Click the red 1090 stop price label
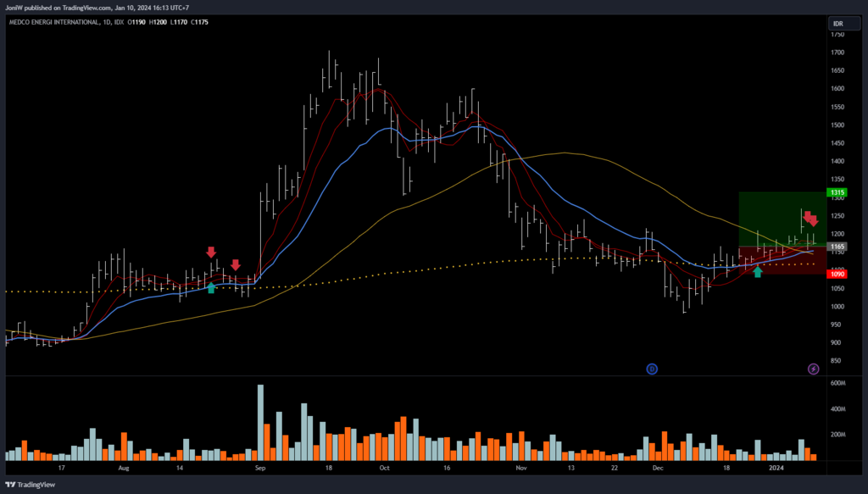This screenshot has height=494, width=868. click(837, 274)
